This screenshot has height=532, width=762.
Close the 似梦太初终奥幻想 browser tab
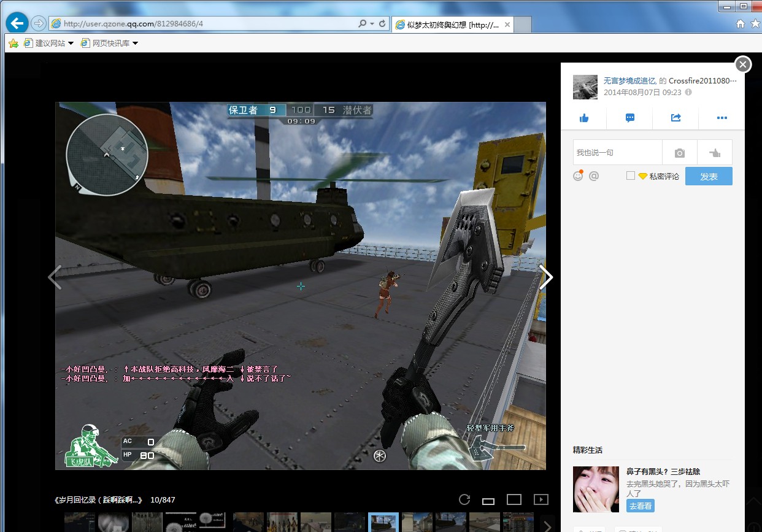tap(507, 25)
